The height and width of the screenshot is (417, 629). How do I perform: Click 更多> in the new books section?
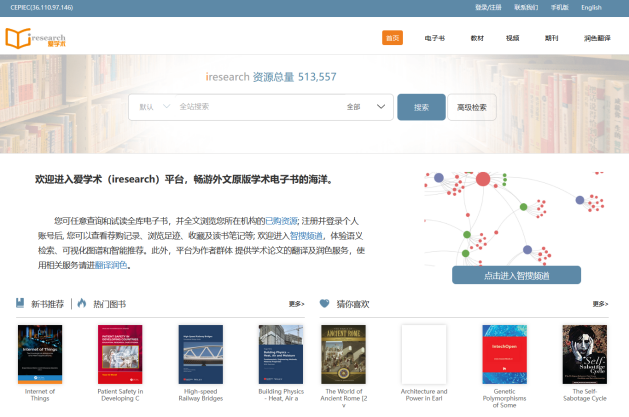click(296, 304)
